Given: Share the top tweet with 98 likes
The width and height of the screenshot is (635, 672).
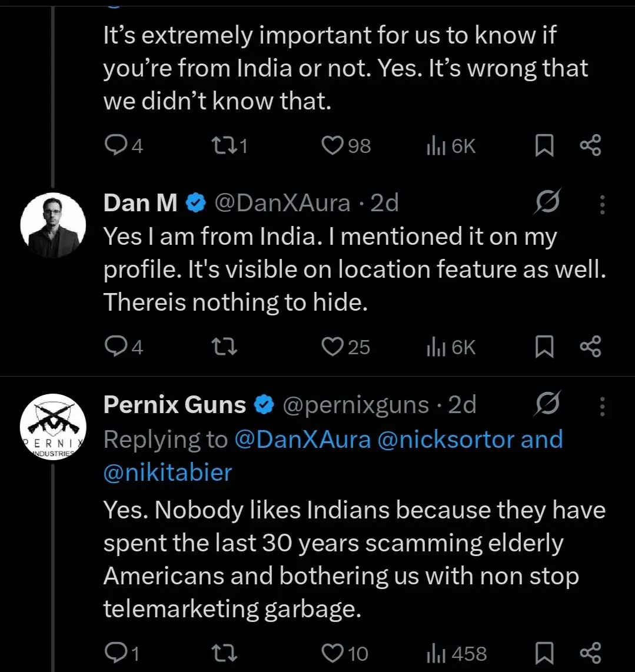Looking at the screenshot, I should 590,146.
